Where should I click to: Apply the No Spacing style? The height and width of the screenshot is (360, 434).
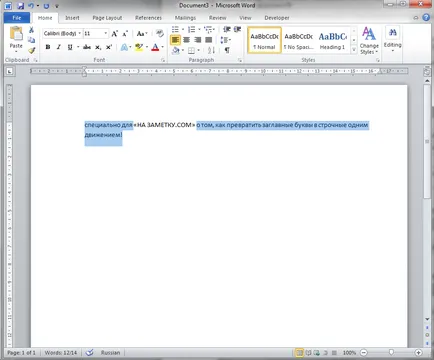point(299,40)
